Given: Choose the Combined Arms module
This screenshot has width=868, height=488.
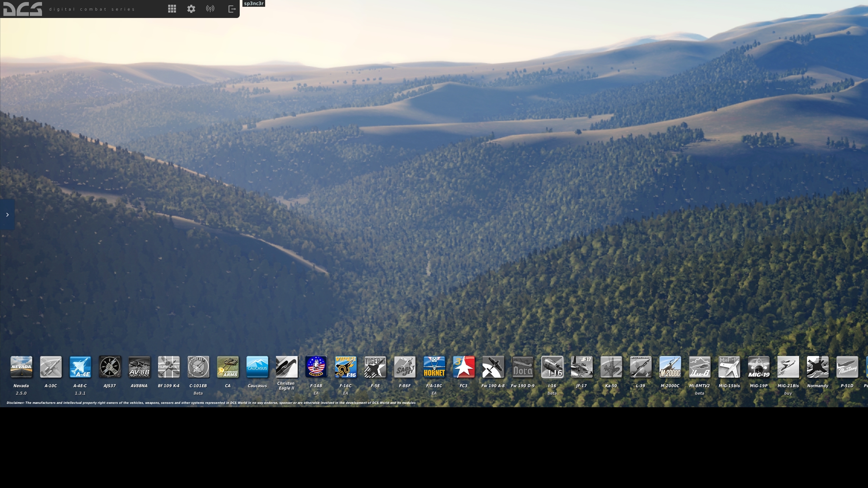Looking at the screenshot, I should 228,367.
